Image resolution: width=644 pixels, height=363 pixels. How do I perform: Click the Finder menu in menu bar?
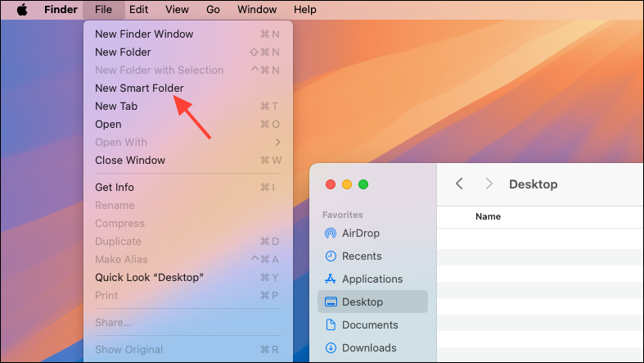point(61,10)
